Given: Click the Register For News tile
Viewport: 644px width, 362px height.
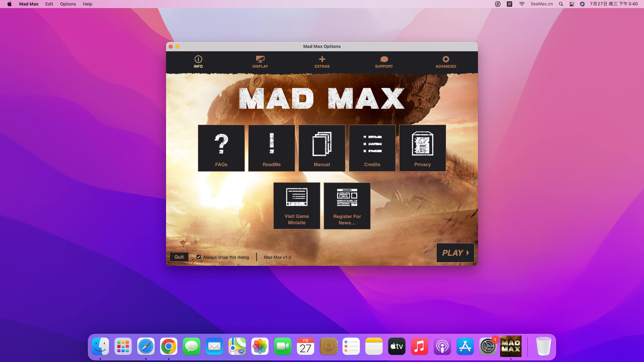Looking at the screenshot, I should (x=347, y=206).
